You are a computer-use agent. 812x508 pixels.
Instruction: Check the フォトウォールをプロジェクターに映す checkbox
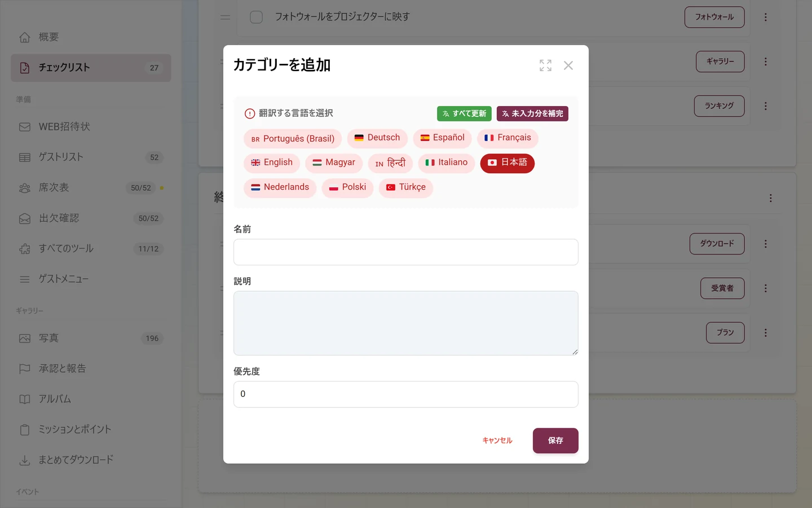257,17
